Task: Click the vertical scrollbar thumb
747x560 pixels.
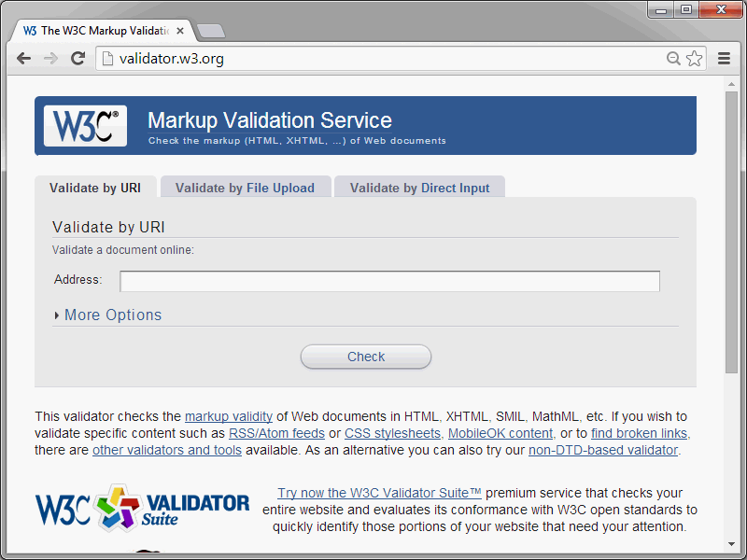Action: point(731,232)
